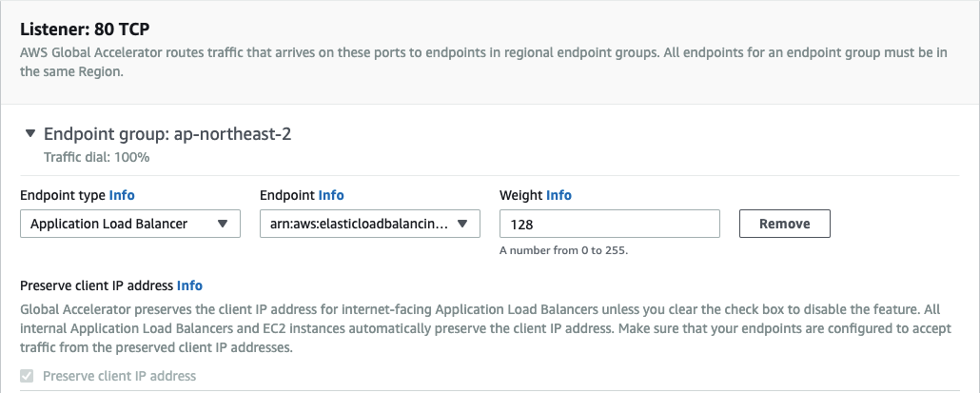Click the arrow icon on Endpoint ARN dropdown
980x393 pixels.
pos(462,224)
